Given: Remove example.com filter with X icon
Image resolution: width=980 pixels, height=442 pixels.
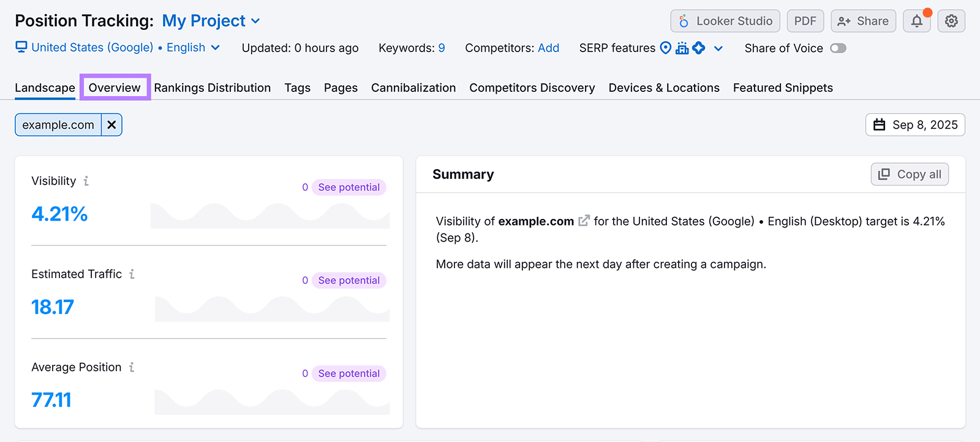Looking at the screenshot, I should coord(111,125).
